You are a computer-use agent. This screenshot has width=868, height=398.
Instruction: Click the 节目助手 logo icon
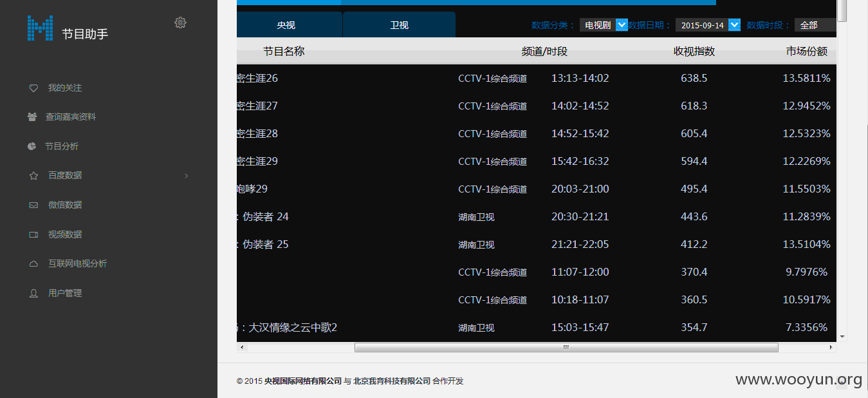click(40, 28)
